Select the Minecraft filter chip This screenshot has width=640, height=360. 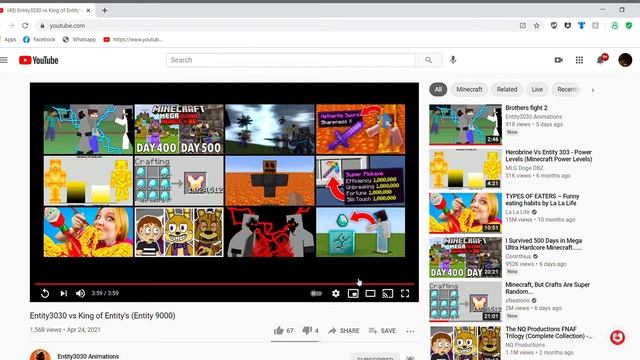(469, 89)
